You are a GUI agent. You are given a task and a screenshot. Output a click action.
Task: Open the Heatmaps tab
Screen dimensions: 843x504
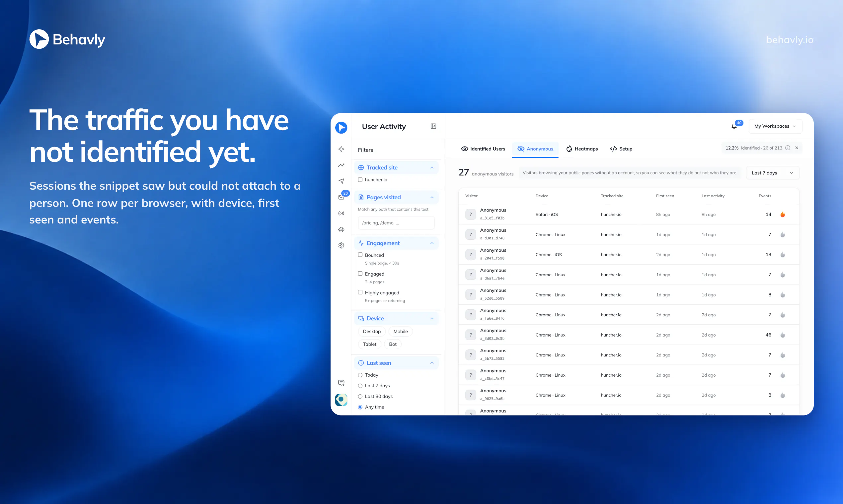pyautogui.click(x=582, y=149)
